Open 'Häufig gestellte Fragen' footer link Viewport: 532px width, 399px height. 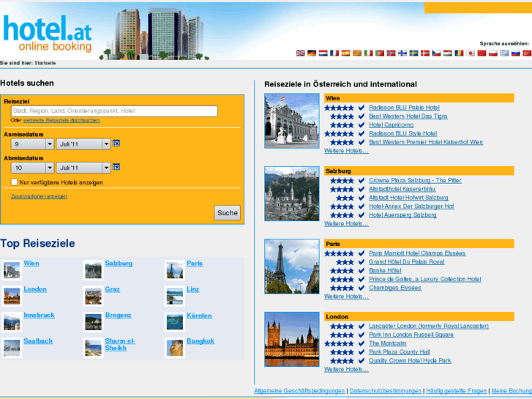coord(457,391)
